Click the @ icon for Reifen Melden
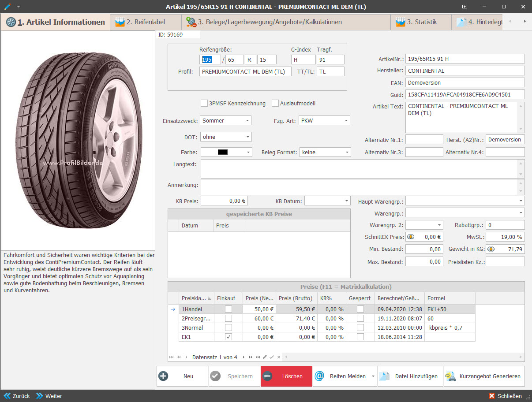Screen dimensions: 532x402 pyautogui.click(x=320, y=376)
